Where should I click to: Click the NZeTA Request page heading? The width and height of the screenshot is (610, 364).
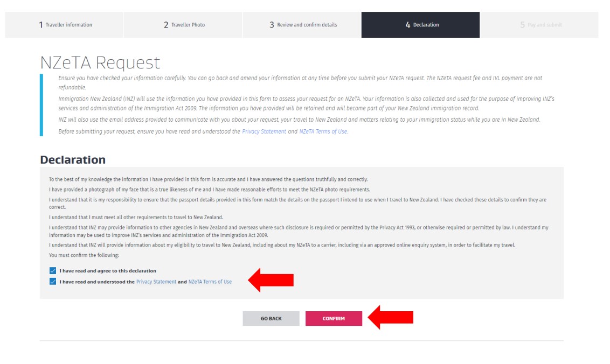100,62
